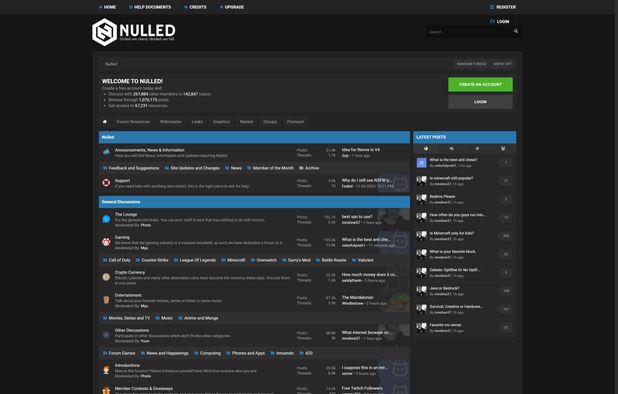This screenshot has height=394, width=618.
Task: Click avatar beside 'What is the best anti cheat?'
Action: [x=421, y=162]
